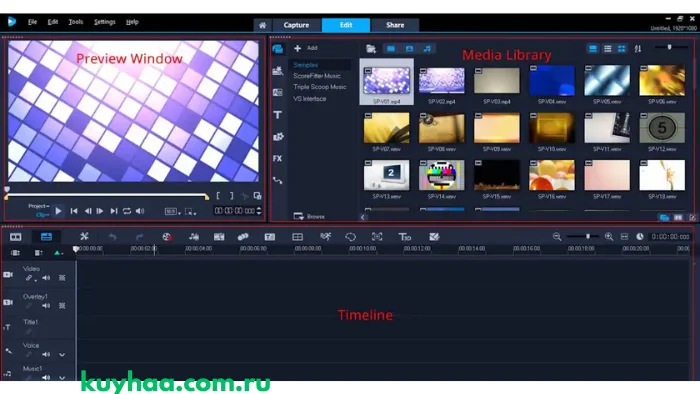Collapse the library navigation panel arrow
Image resolution: width=700 pixels, height=394 pixels.
[x=363, y=217]
